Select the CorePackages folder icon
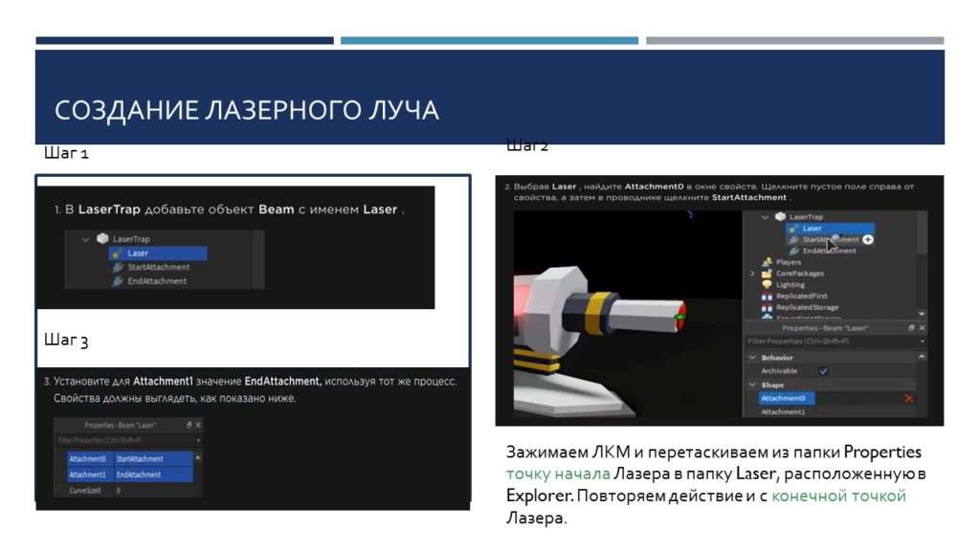Viewport: 980px width, 551px height. pyautogui.click(x=767, y=273)
